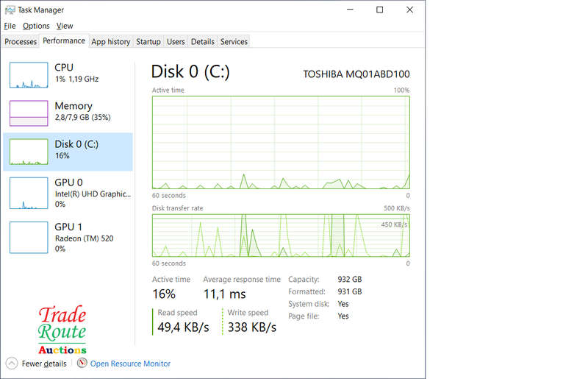The image size is (588, 379).
Task: Click the Average response time label
Action: (x=242, y=280)
